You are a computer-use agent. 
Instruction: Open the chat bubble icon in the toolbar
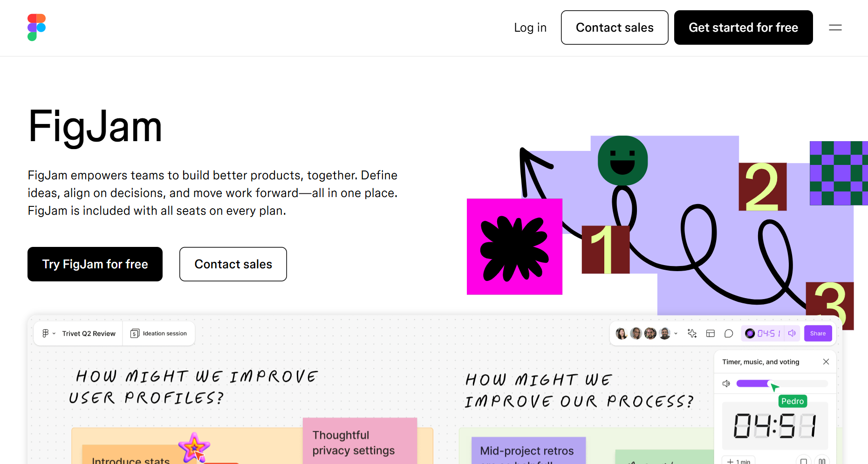(729, 333)
